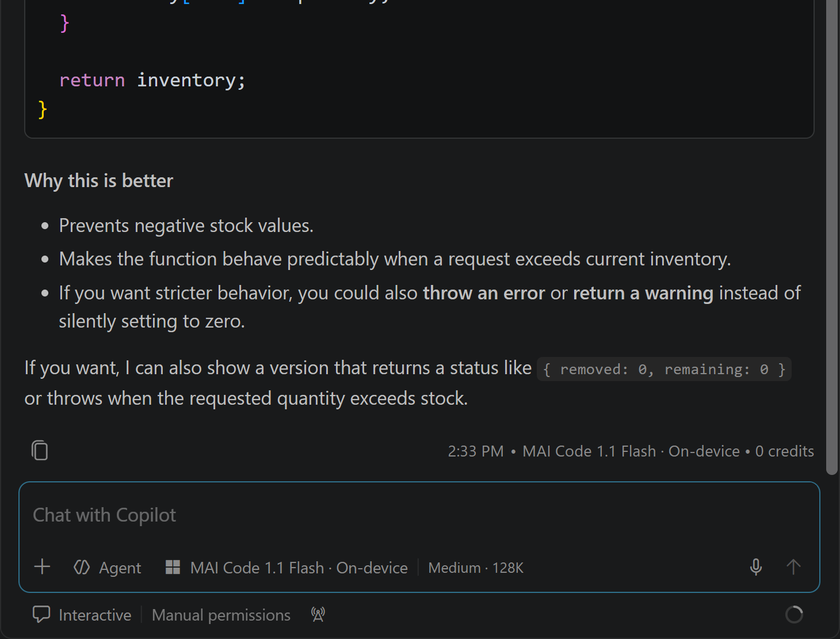Image resolution: width=840 pixels, height=639 pixels.
Task: Focus the Chat with Copilot input field
Action: (419, 515)
